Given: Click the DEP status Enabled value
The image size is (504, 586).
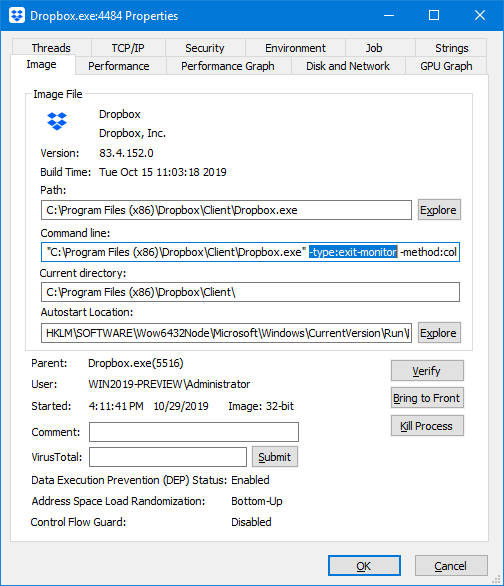Looking at the screenshot, I should [250, 480].
